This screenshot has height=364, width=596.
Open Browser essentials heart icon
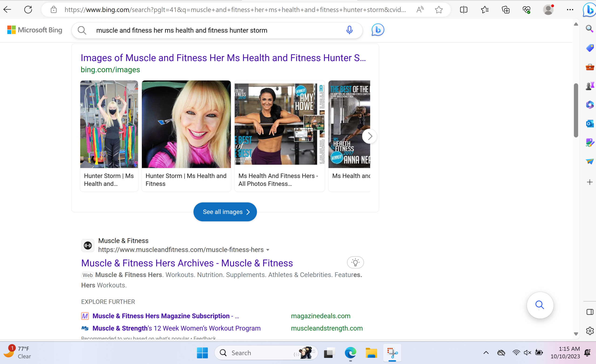pos(526,10)
